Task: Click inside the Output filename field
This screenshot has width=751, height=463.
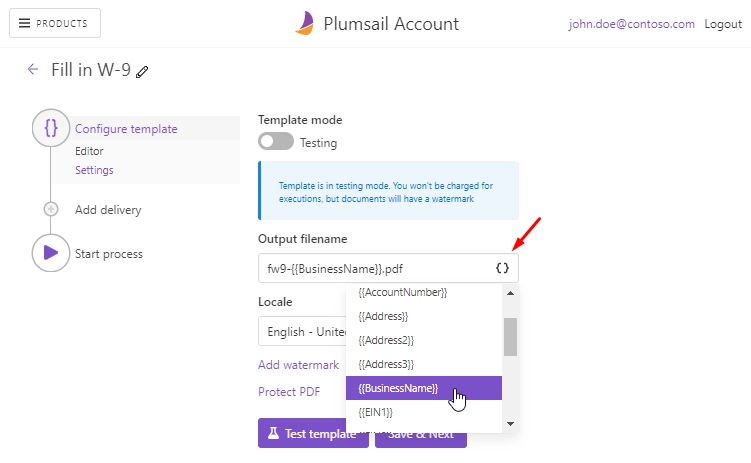Action: tap(376, 268)
